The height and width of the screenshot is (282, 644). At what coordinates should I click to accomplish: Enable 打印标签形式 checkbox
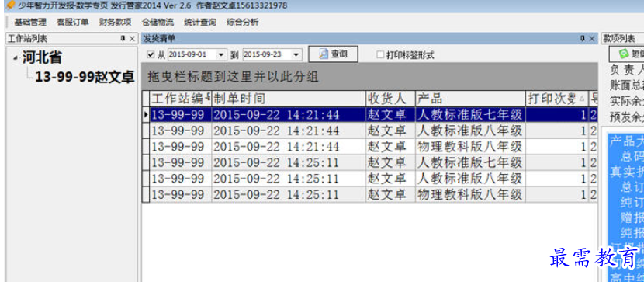click(380, 54)
